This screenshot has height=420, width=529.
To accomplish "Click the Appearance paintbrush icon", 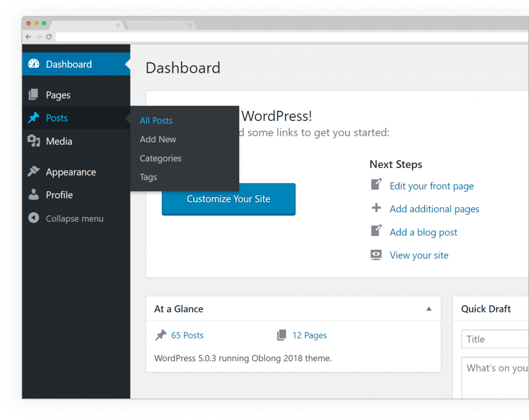I will [x=34, y=172].
